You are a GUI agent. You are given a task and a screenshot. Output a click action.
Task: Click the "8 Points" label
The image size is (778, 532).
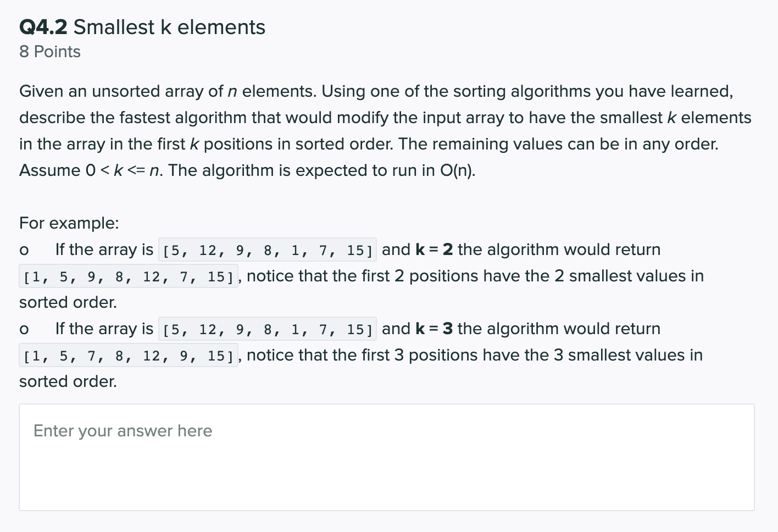click(50, 52)
